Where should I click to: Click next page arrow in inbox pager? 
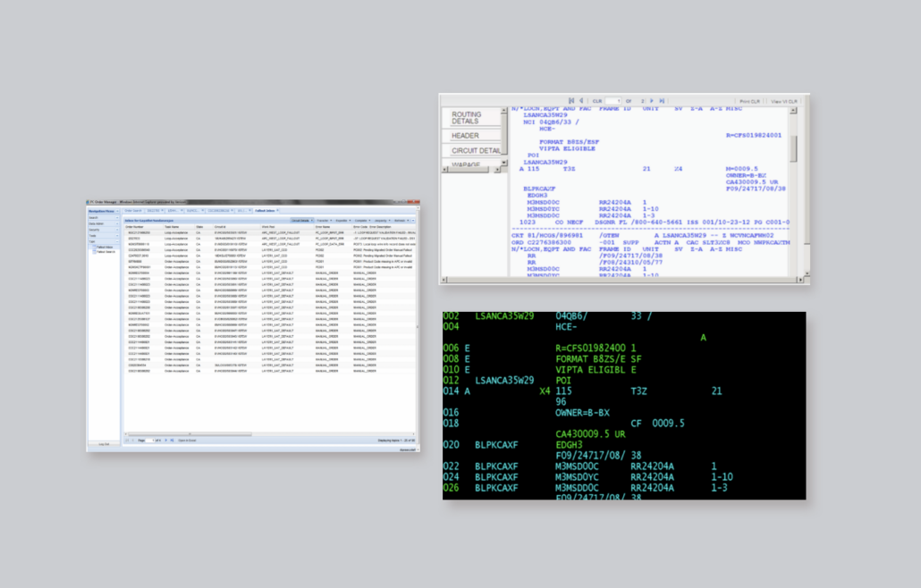tap(165, 441)
